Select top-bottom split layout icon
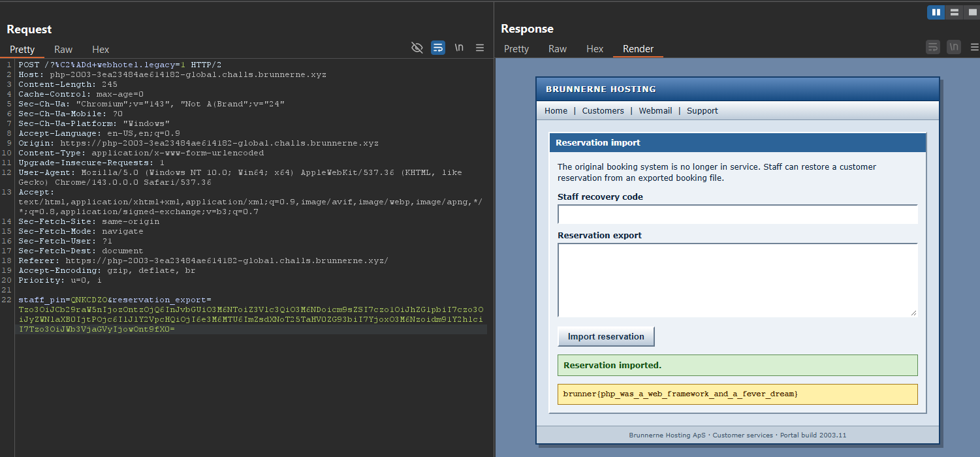Screen dimensions: 980x457 point(954,12)
